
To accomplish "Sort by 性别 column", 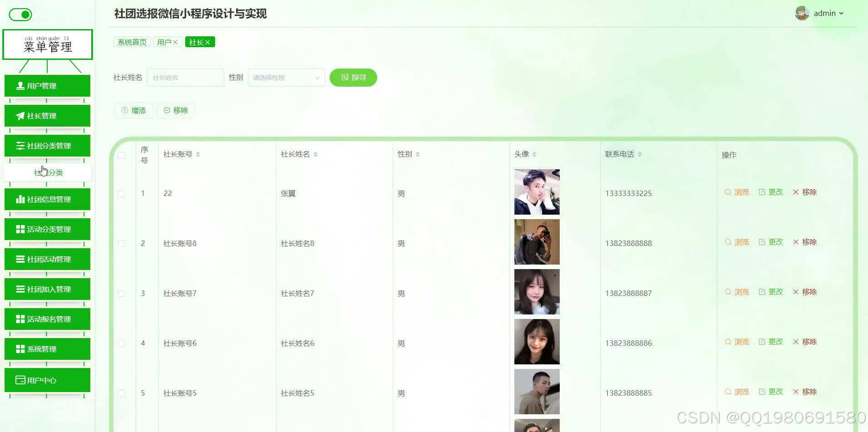I will 418,154.
